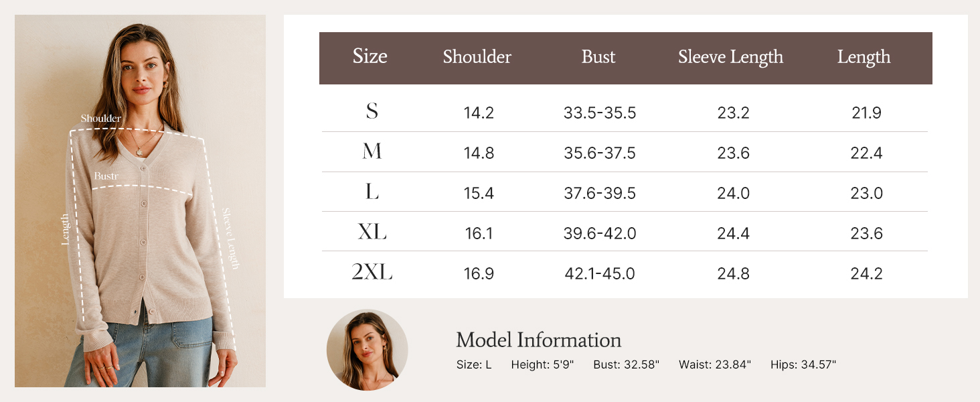Screen dimensions: 980x402
Task: Click the 24.0 sleeve length value
Action: (x=733, y=193)
